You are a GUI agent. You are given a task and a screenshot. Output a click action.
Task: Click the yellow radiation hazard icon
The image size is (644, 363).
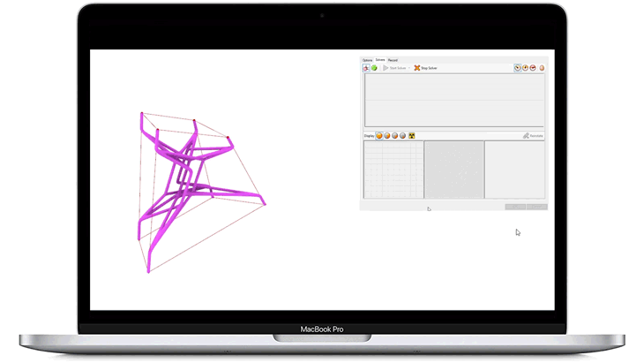point(412,136)
